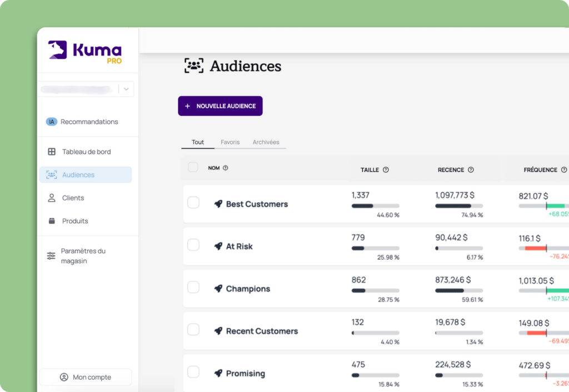Open the NOM column info icon
Screen dimensions: 569x392
click(x=226, y=168)
